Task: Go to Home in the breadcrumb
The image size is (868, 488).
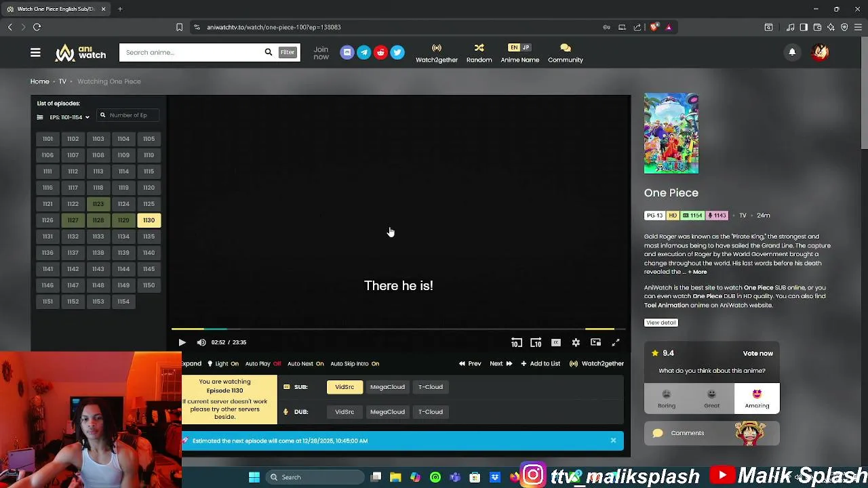Action: (39, 81)
